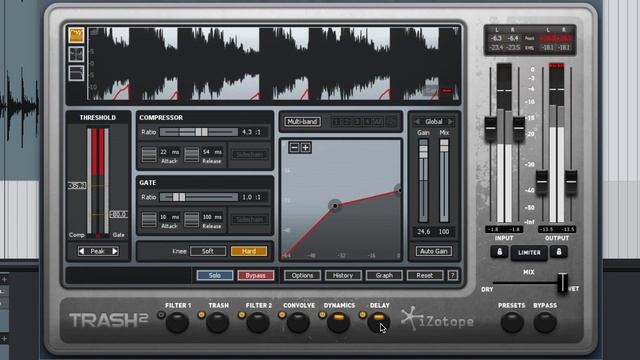The image size is (640, 360).
Task: Click the compressor Attack knob icon
Action: 149,155
